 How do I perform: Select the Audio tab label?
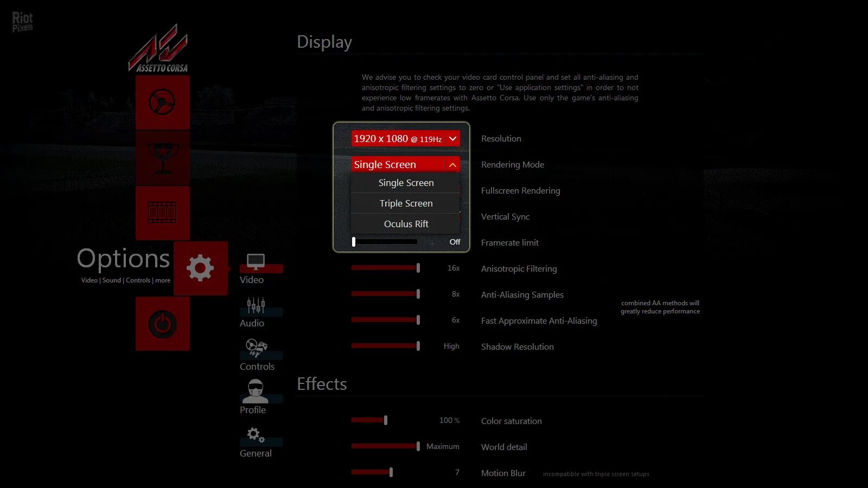coord(252,323)
